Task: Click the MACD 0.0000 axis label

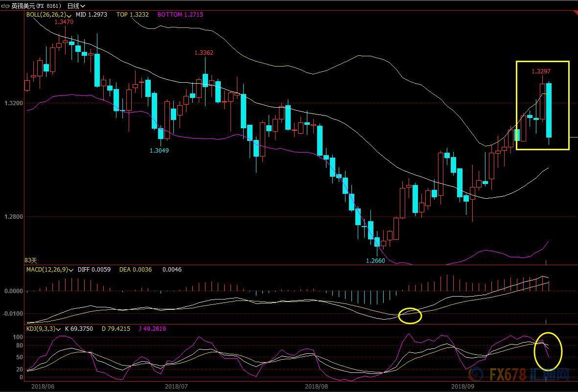Action: tap(13, 291)
